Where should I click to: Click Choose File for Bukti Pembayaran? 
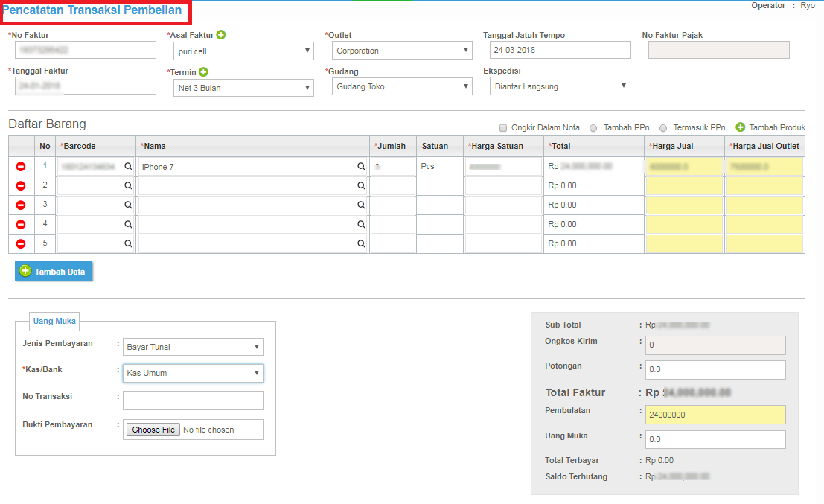[153, 430]
